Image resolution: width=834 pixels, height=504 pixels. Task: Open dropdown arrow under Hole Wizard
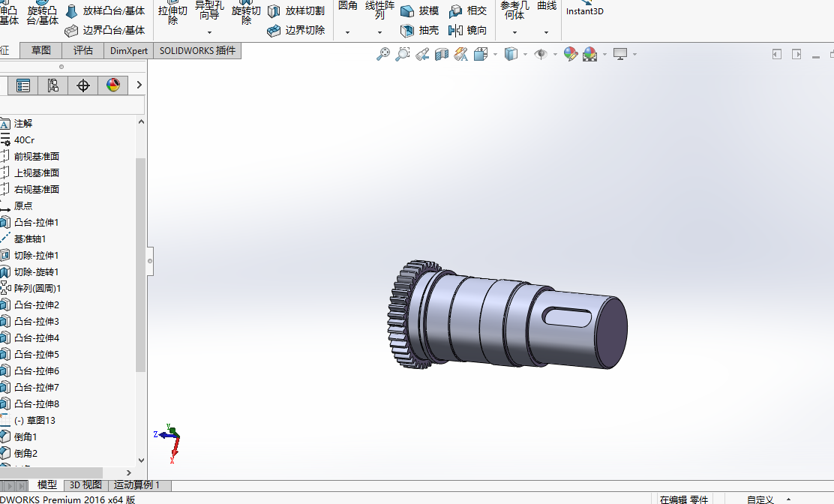209,32
